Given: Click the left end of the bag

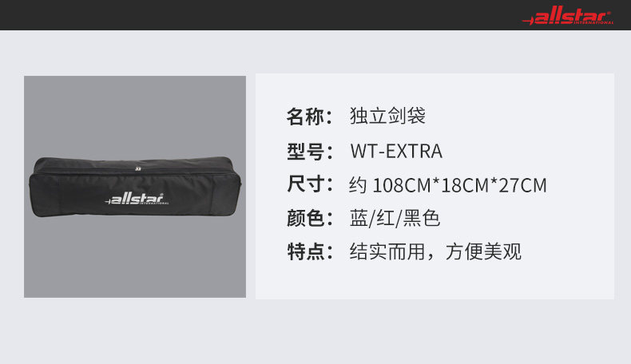Looking at the screenshot, I should coord(38,187).
